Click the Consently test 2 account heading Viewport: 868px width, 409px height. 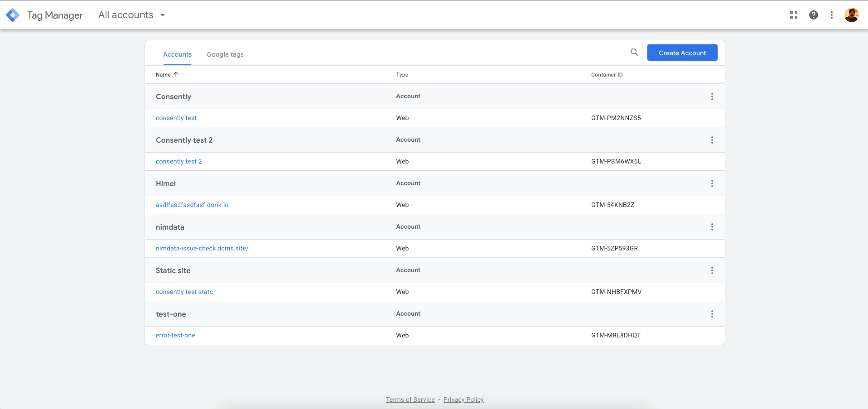(x=184, y=140)
